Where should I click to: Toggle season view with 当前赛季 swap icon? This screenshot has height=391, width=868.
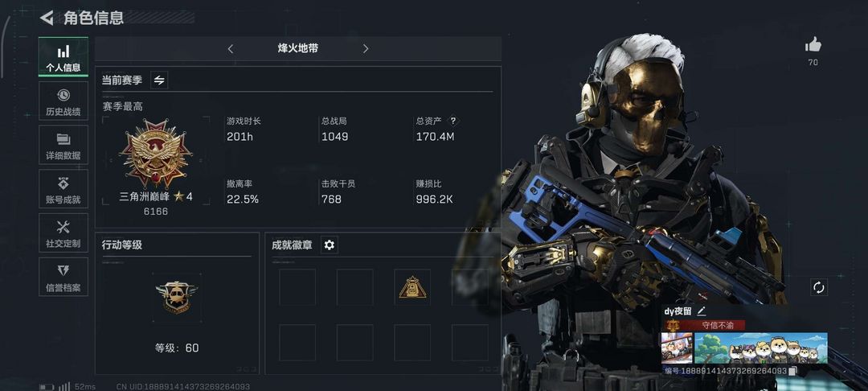point(159,80)
